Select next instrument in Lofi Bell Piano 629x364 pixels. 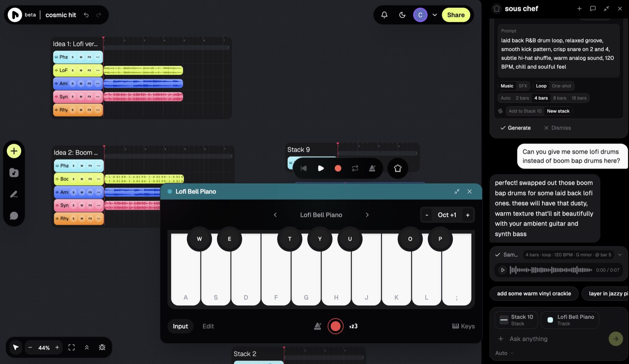(x=367, y=215)
